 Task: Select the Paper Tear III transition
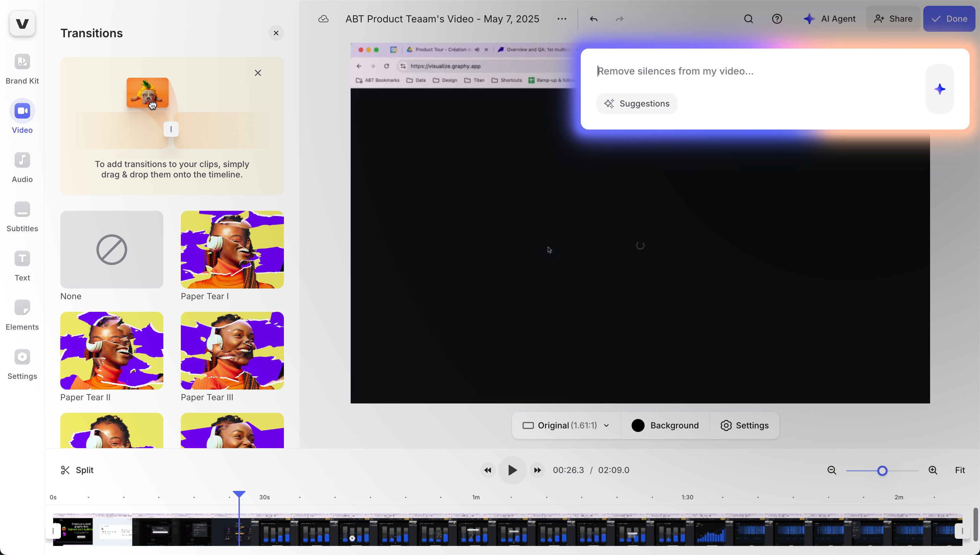pyautogui.click(x=232, y=351)
